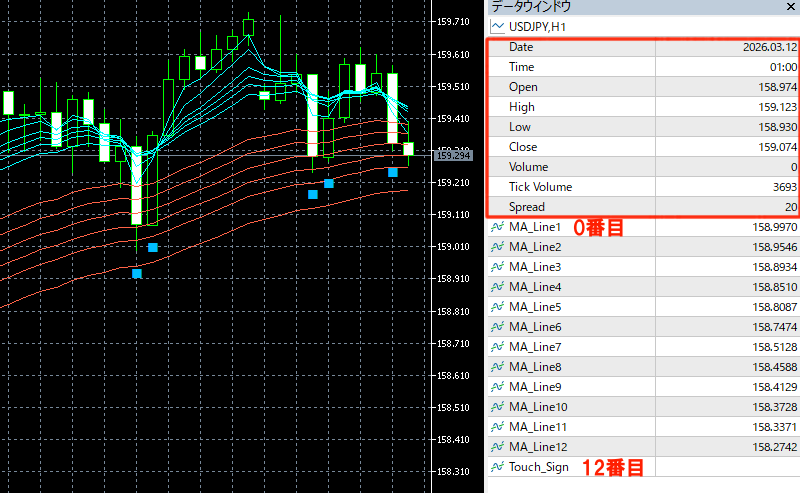Click the rightmost blue square signal marker
Viewport: 800px width, 493px height.
point(393,172)
